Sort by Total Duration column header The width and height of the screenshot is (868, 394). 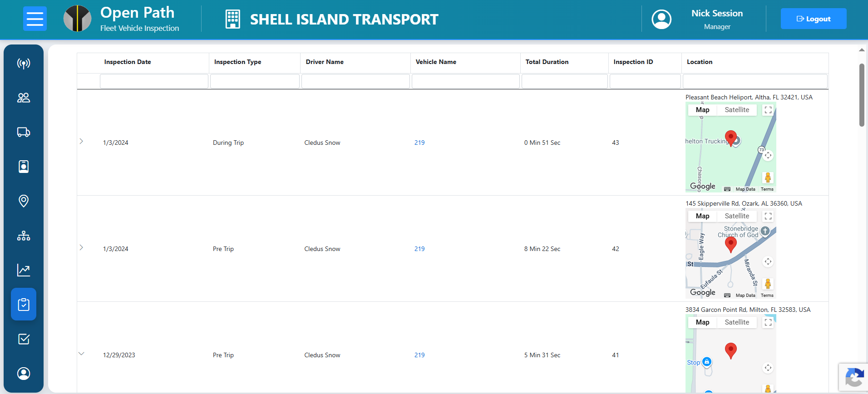pyautogui.click(x=547, y=62)
